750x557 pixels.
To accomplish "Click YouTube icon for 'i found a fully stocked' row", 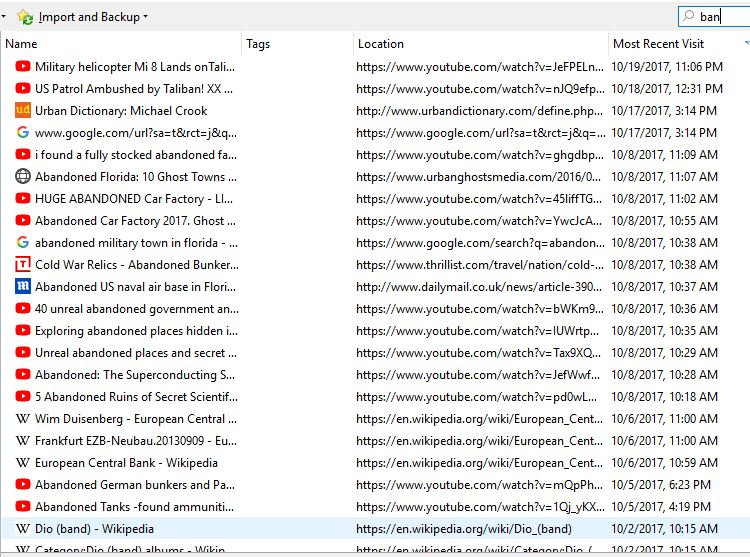I will point(22,154).
